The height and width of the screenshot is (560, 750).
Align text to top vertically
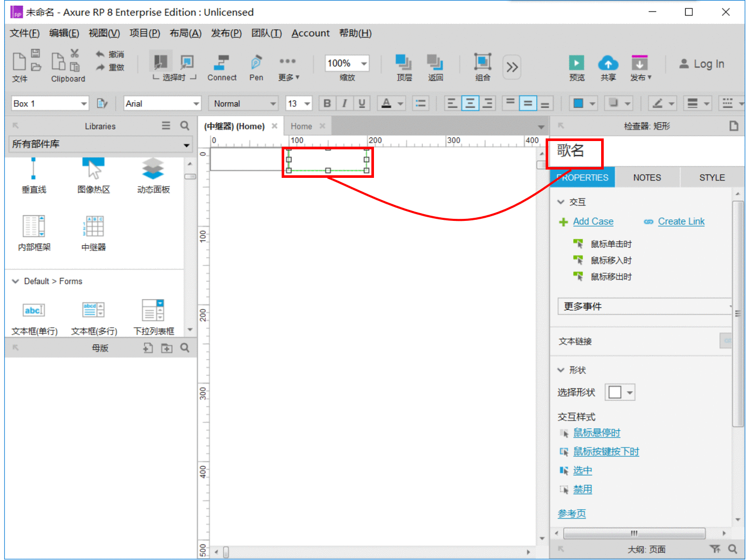tap(510, 104)
